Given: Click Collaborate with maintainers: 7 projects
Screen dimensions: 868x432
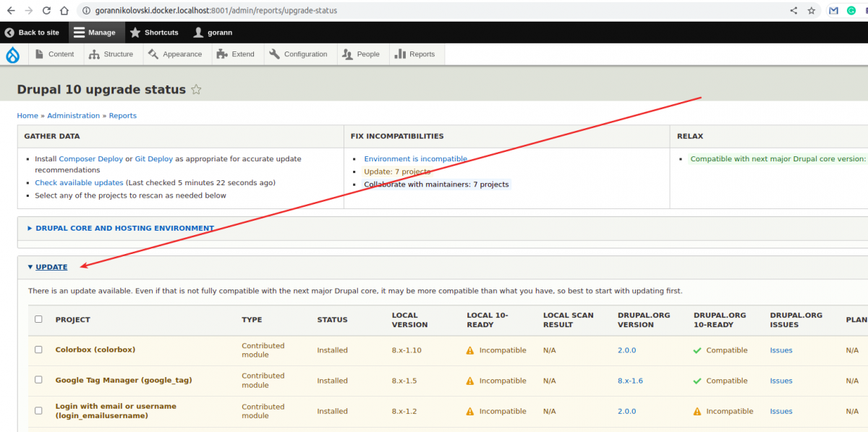Looking at the screenshot, I should [437, 185].
